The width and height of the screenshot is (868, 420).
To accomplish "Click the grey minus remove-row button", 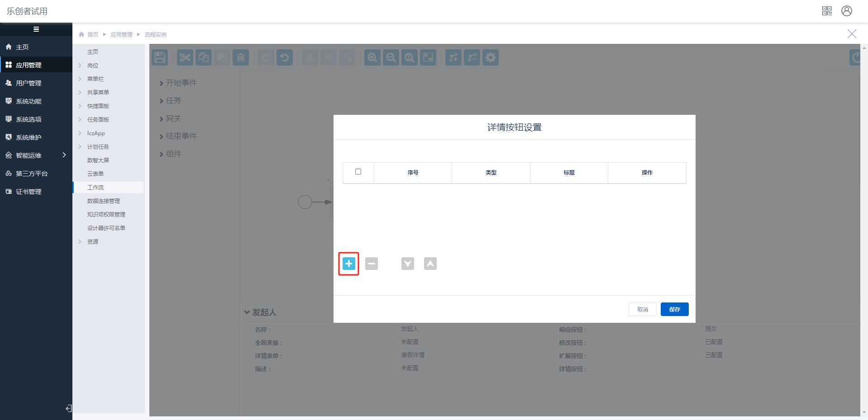I will tap(372, 264).
